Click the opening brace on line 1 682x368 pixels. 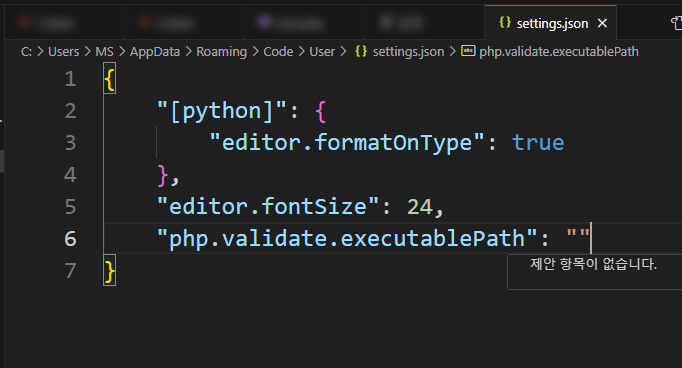(x=110, y=79)
